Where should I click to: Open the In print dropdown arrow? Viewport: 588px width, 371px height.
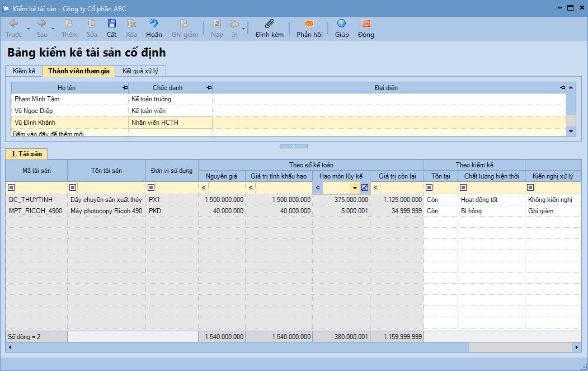243,29
